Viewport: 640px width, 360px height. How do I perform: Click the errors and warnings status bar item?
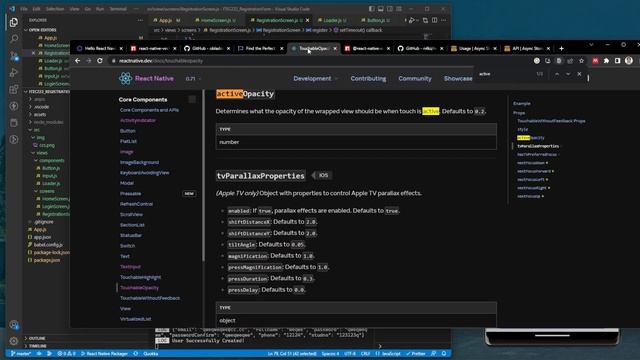[67, 353]
